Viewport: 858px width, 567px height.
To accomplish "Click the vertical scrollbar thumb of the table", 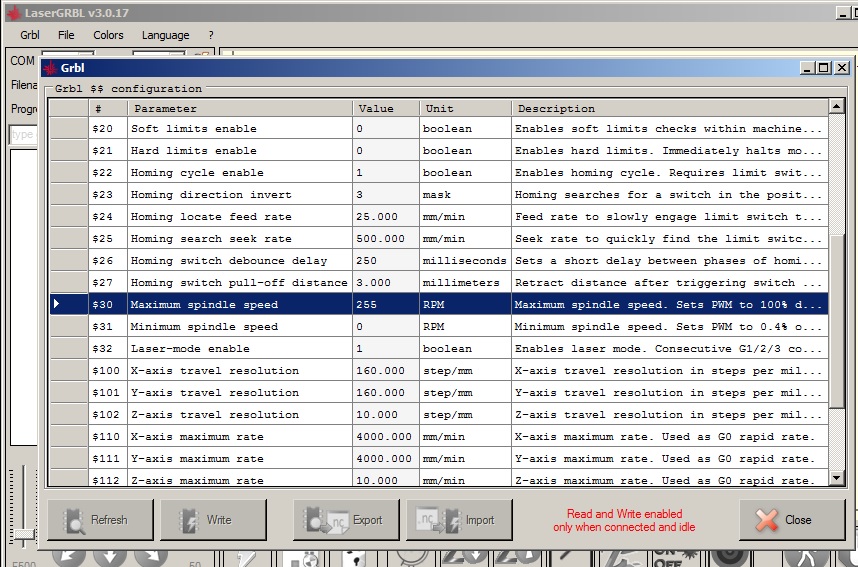I will 836,321.
